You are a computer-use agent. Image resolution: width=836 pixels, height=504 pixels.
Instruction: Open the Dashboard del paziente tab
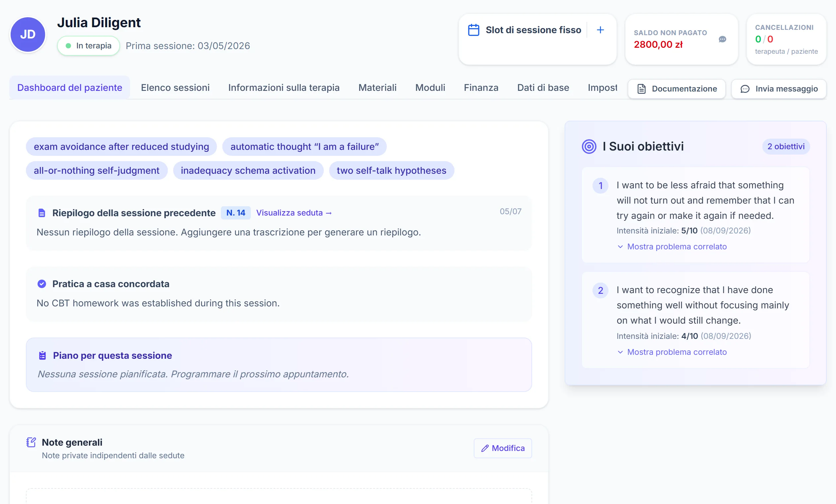coord(70,88)
